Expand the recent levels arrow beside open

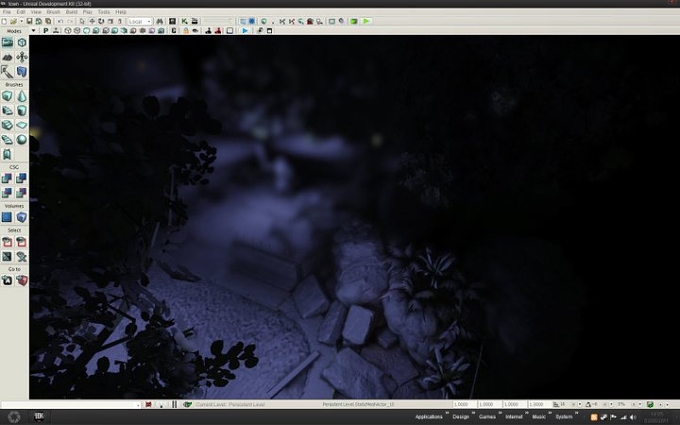coord(21,21)
